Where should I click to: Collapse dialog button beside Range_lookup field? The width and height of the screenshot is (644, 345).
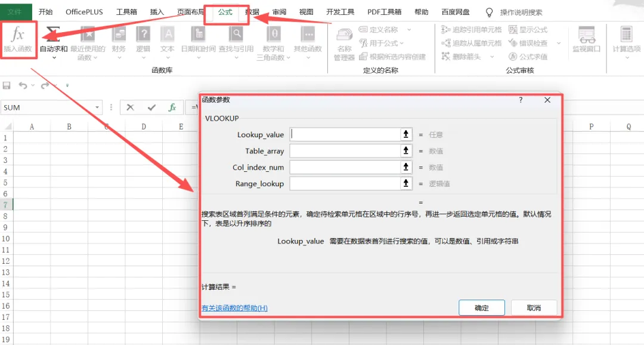point(406,183)
